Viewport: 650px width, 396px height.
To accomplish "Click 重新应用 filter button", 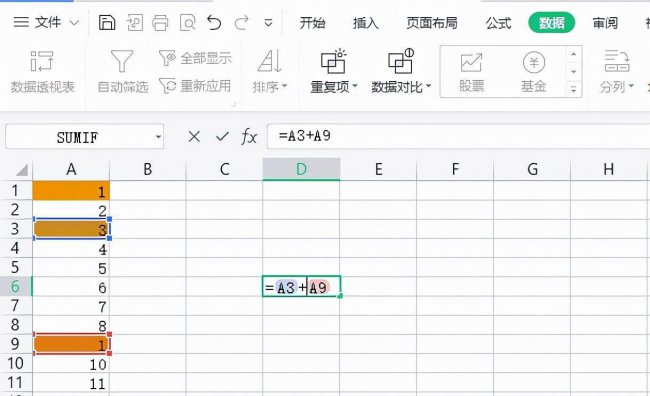I will click(x=195, y=86).
